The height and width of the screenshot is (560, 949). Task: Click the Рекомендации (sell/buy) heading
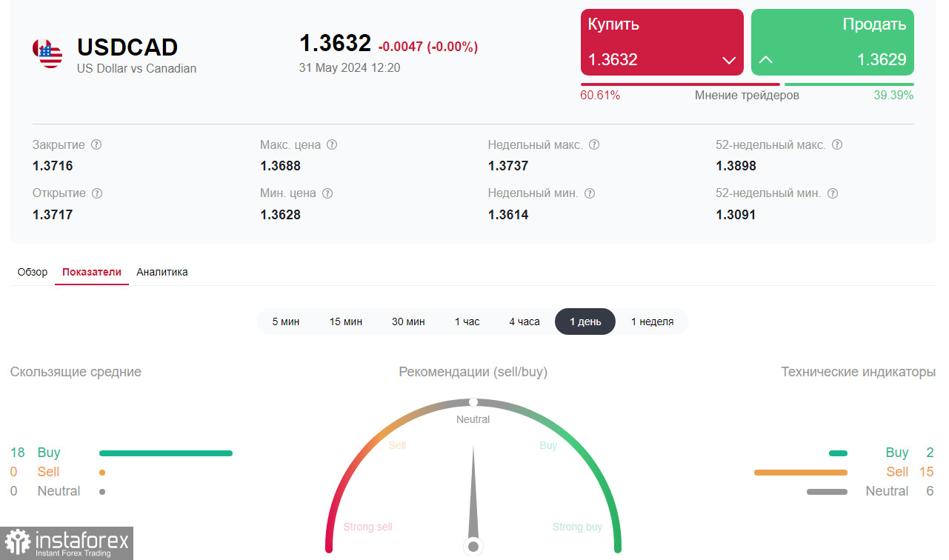[473, 372]
